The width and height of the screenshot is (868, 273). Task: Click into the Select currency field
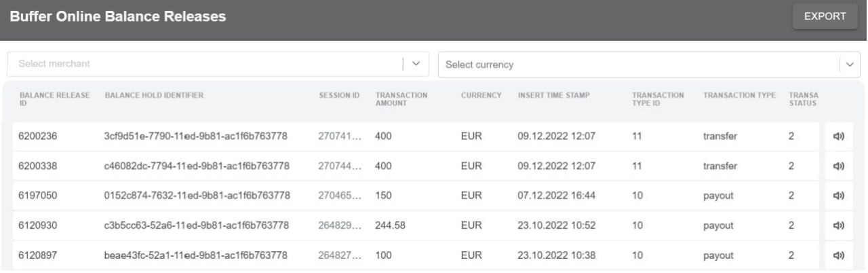pos(637,65)
